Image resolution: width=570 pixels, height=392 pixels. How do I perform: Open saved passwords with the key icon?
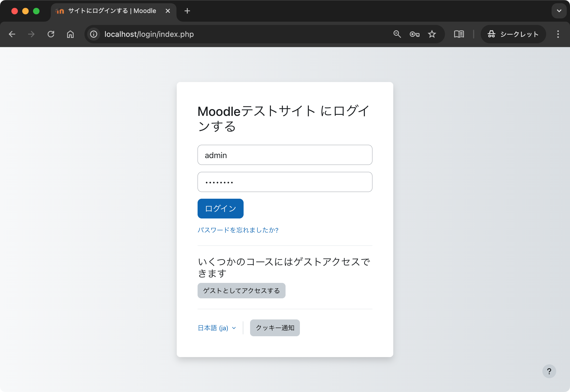[414, 34]
